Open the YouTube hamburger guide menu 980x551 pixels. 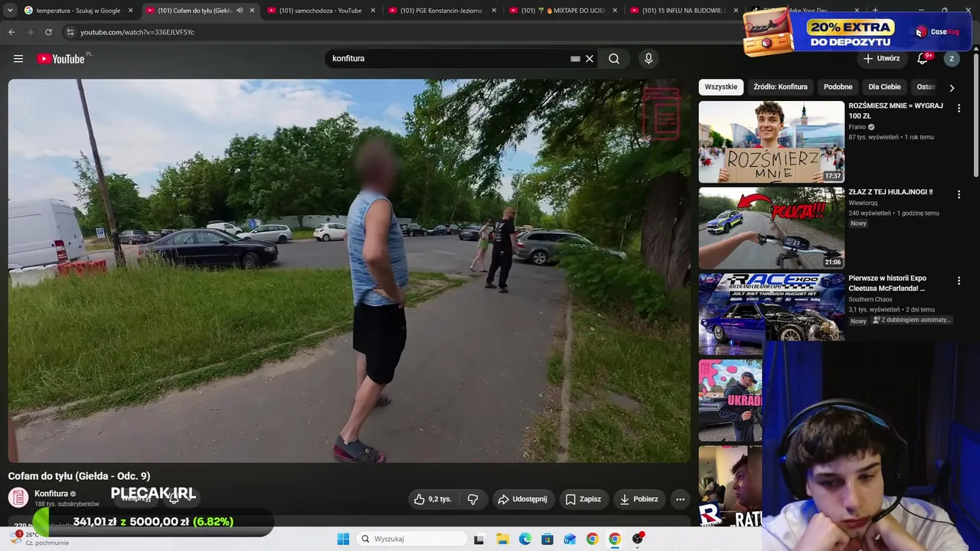(x=18, y=59)
